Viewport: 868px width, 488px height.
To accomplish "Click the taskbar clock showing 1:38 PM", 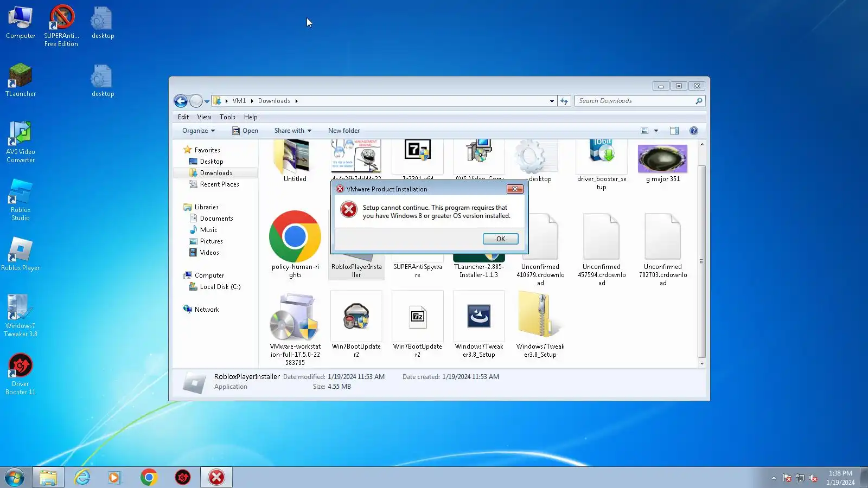I will click(840, 478).
